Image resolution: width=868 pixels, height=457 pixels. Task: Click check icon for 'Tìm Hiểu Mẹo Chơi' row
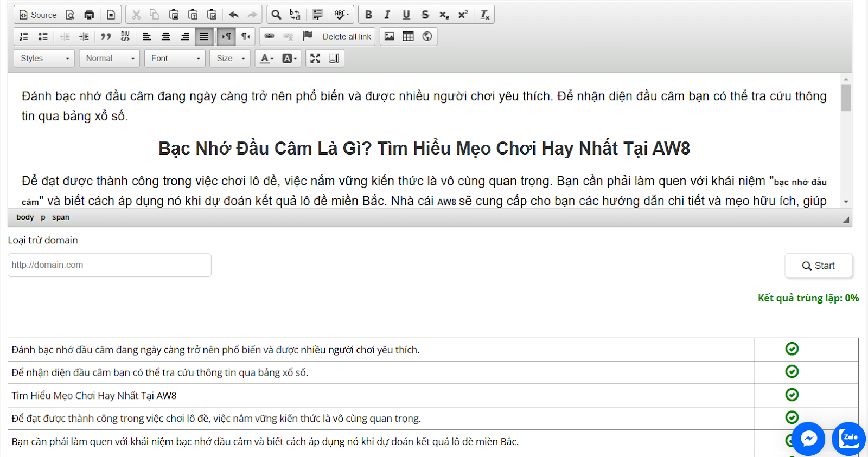792,395
